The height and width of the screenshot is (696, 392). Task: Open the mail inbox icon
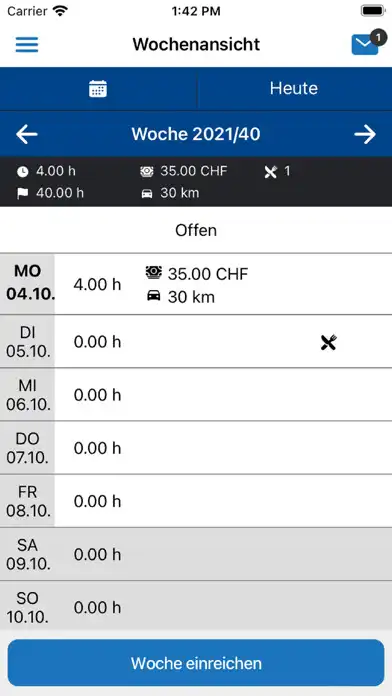click(365, 45)
